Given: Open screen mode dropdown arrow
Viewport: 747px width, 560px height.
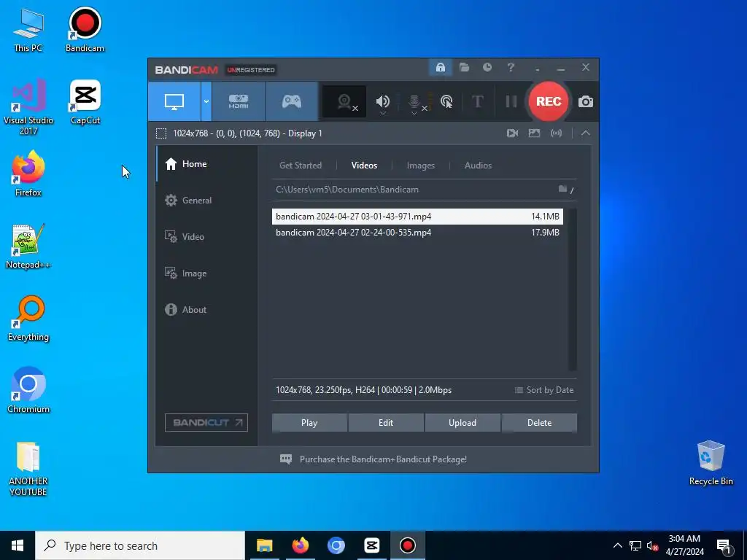Looking at the screenshot, I should point(206,101).
